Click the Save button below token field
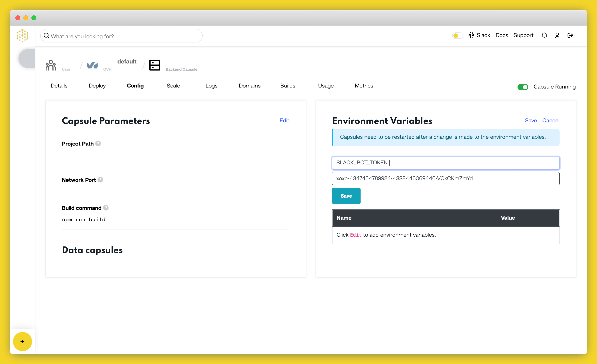 pyautogui.click(x=346, y=196)
